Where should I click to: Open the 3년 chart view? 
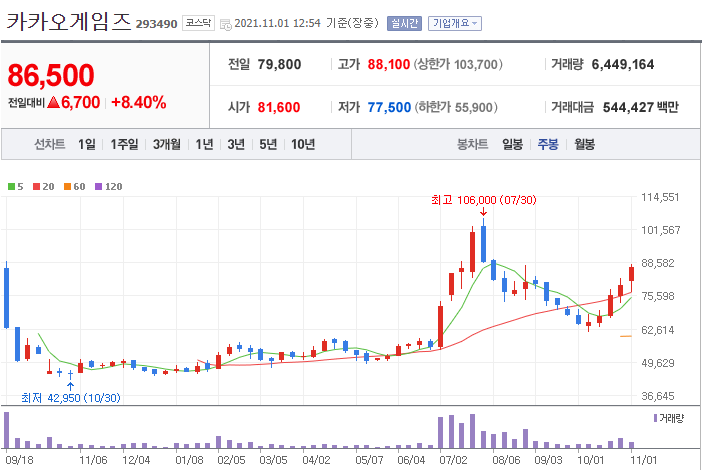[236, 144]
